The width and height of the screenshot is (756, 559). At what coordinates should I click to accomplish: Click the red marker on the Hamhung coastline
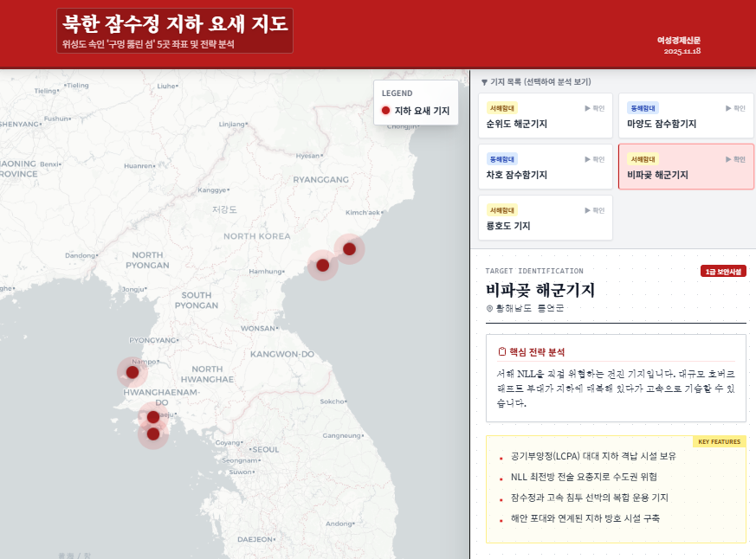tap(321, 266)
